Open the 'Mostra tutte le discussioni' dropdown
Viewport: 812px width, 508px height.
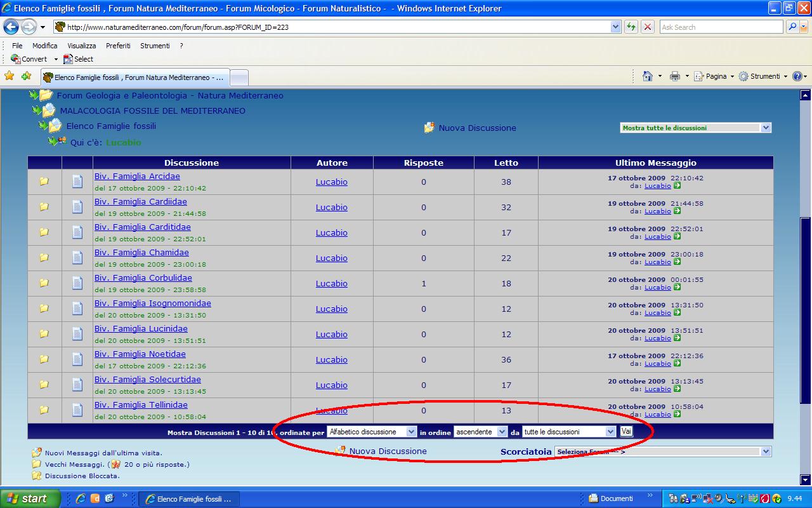695,128
